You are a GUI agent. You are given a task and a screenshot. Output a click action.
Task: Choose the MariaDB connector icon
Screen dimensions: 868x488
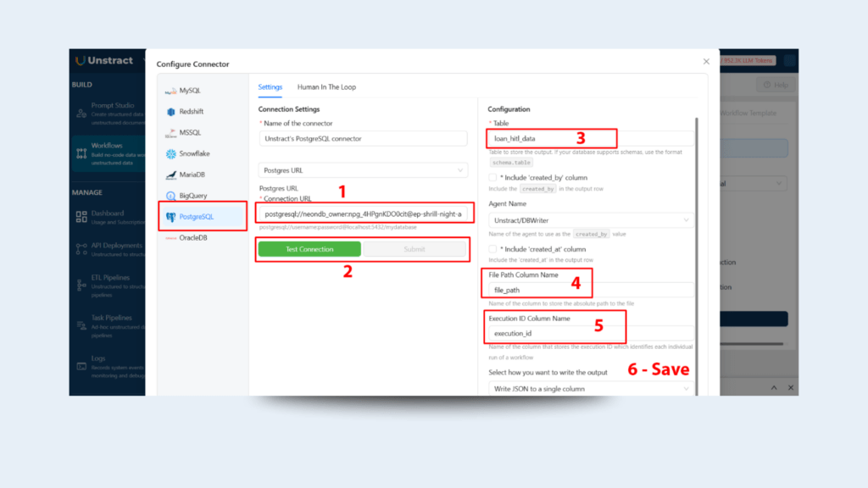(170, 175)
